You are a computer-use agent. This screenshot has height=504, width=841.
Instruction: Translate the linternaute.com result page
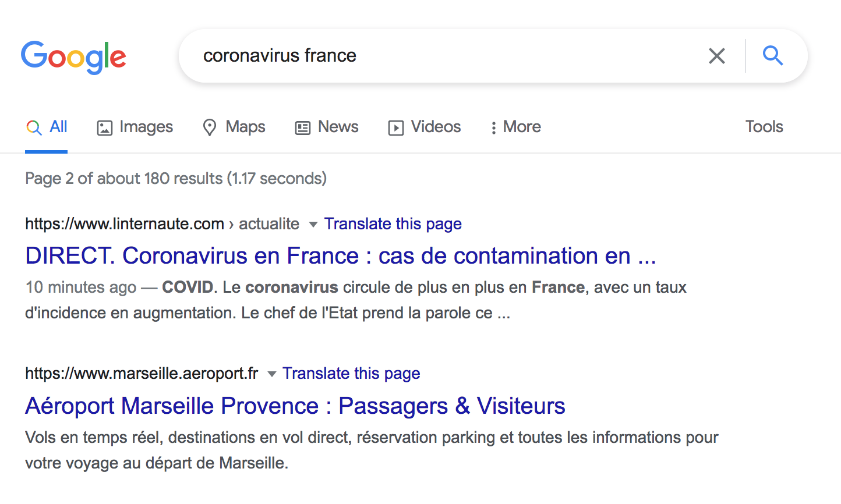[393, 224]
